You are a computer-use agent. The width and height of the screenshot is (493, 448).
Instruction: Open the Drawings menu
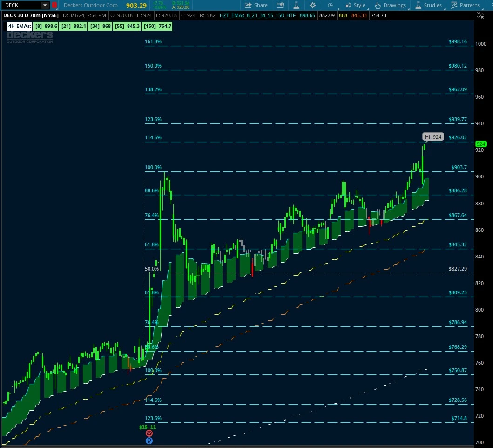pyautogui.click(x=391, y=5)
